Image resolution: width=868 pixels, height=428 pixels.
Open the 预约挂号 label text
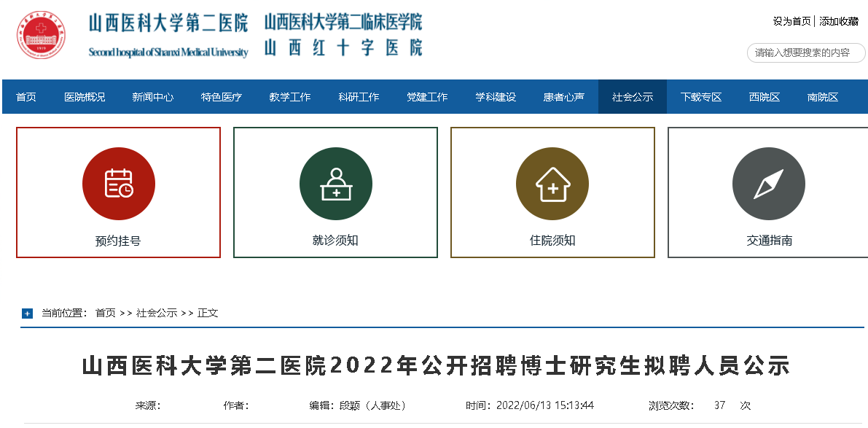pyautogui.click(x=118, y=241)
